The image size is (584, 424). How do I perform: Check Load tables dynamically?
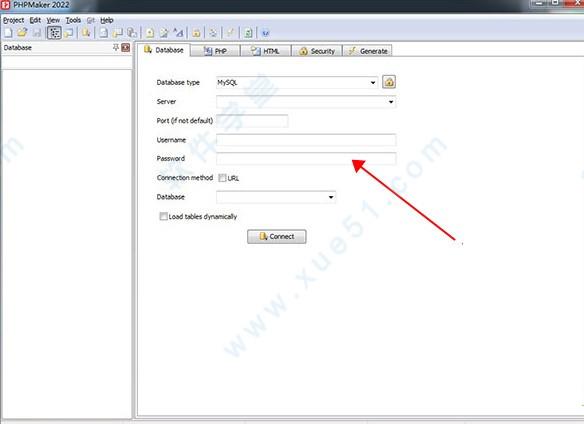tap(163, 216)
